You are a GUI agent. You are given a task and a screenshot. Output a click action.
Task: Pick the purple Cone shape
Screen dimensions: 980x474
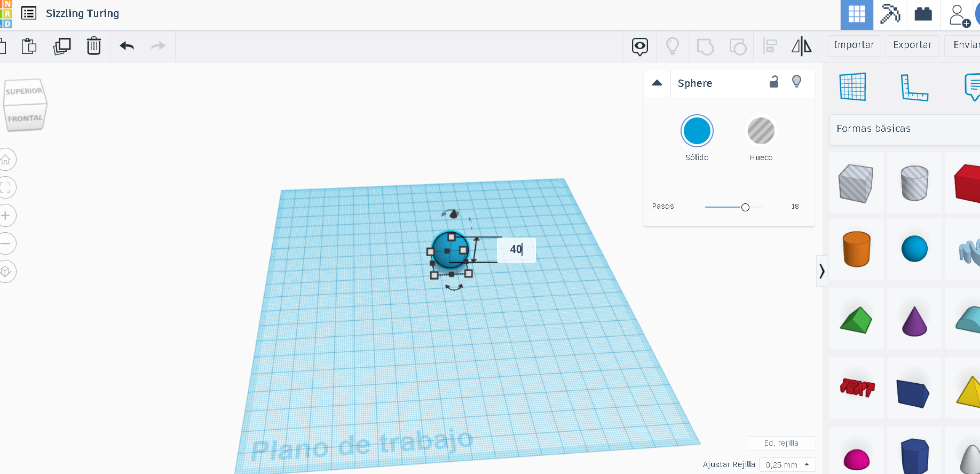[x=914, y=319]
